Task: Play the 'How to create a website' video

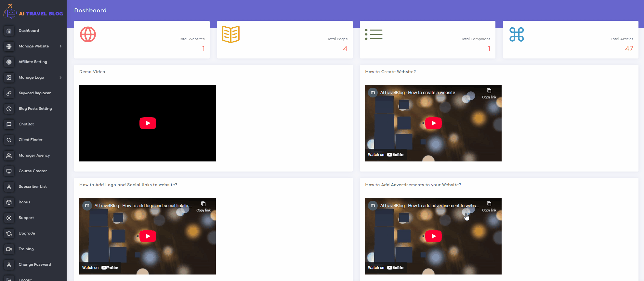Action: (x=433, y=123)
